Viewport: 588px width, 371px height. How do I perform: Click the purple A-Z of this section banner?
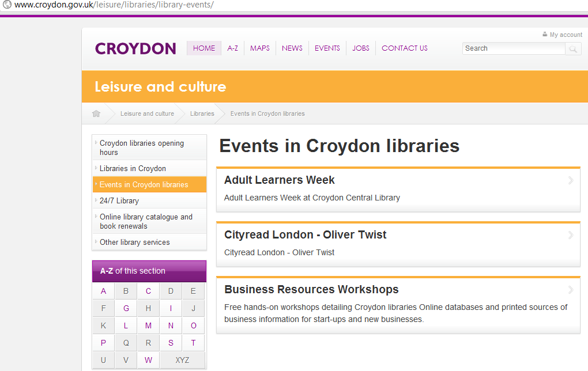tap(149, 271)
